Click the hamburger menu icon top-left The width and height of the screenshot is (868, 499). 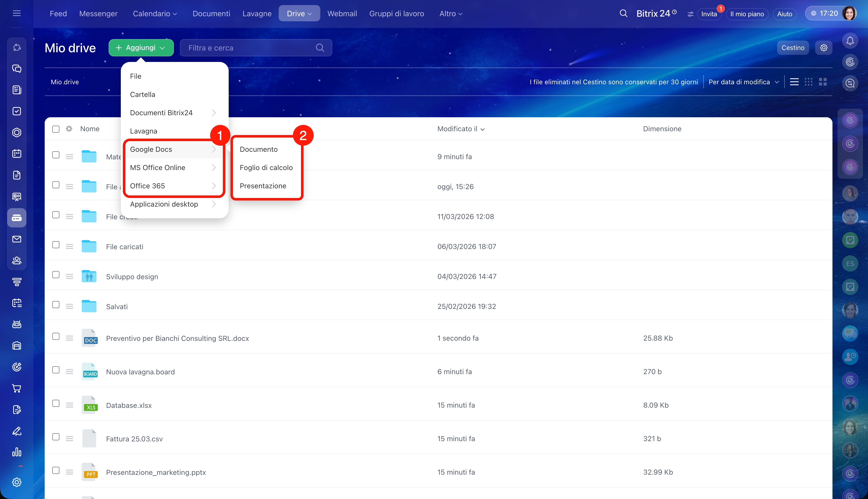click(x=16, y=13)
